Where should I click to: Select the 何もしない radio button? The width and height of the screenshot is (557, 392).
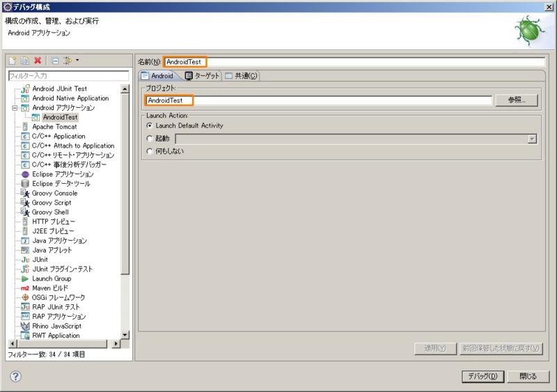tap(150, 151)
